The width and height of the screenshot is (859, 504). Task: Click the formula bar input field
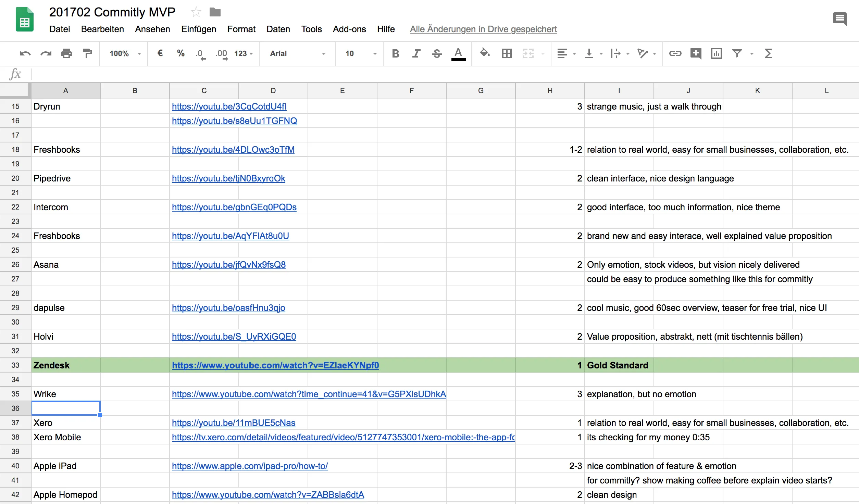[x=445, y=74]
